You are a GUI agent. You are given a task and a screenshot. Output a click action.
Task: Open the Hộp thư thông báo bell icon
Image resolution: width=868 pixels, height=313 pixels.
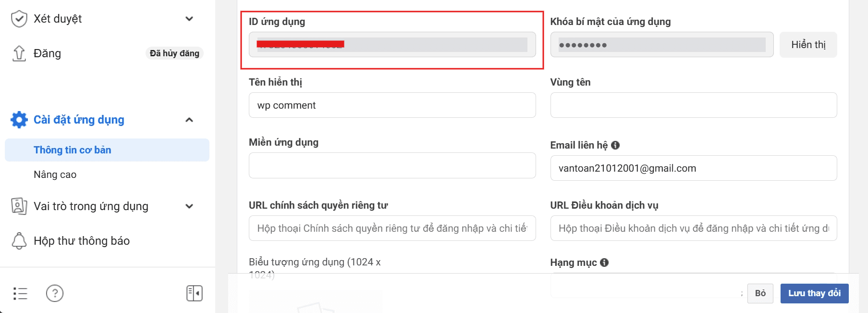(19, 240)
